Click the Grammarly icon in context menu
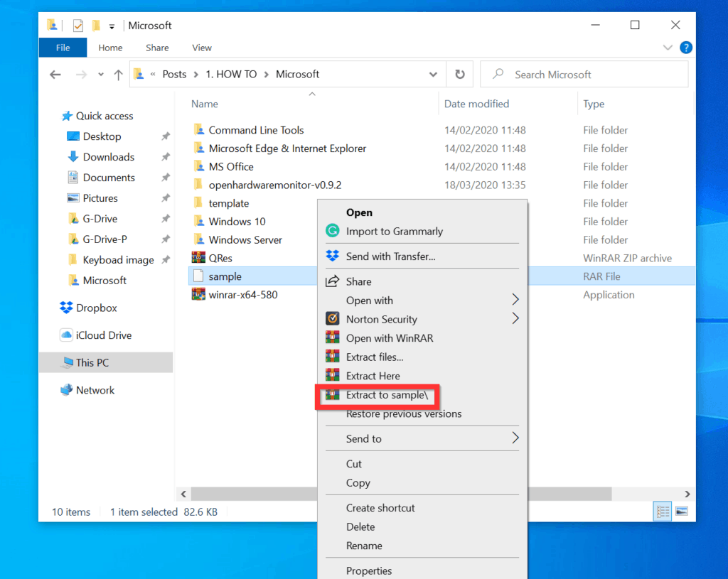This screenshot has height=579, width=728. pyautogui.click(x=332, y=231)
